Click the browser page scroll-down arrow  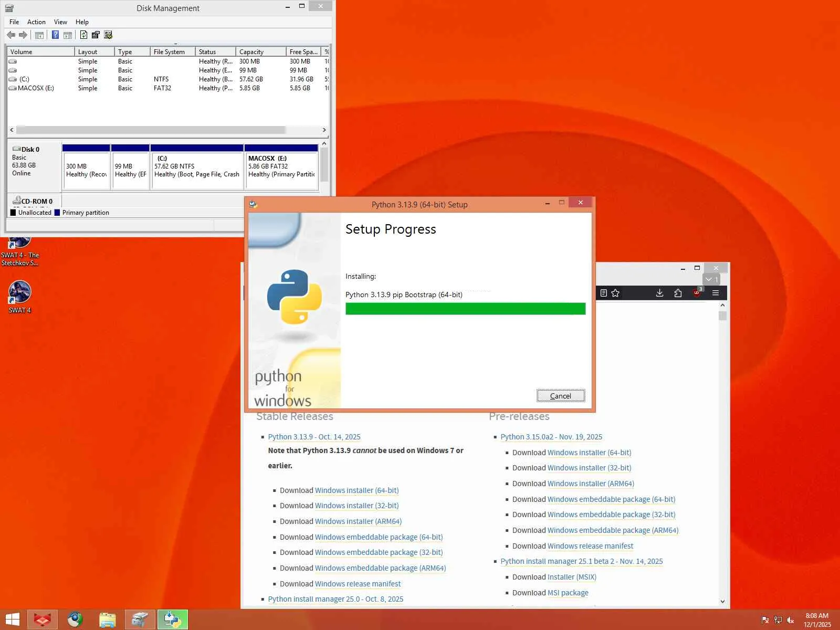click(722, 602)
